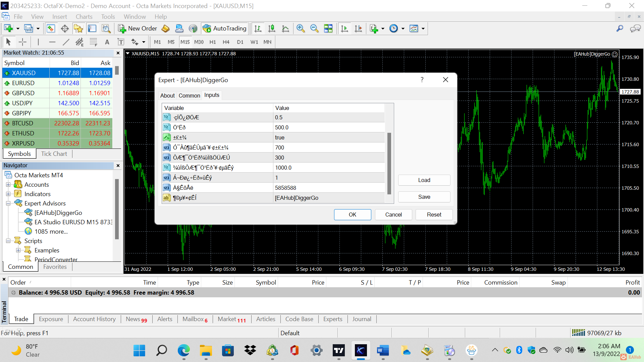The width and height of the screenshot is (644, 362).
Task: Open the chart templates dropdown arrow
Action: pyautogui.click(x=423, y=29)
